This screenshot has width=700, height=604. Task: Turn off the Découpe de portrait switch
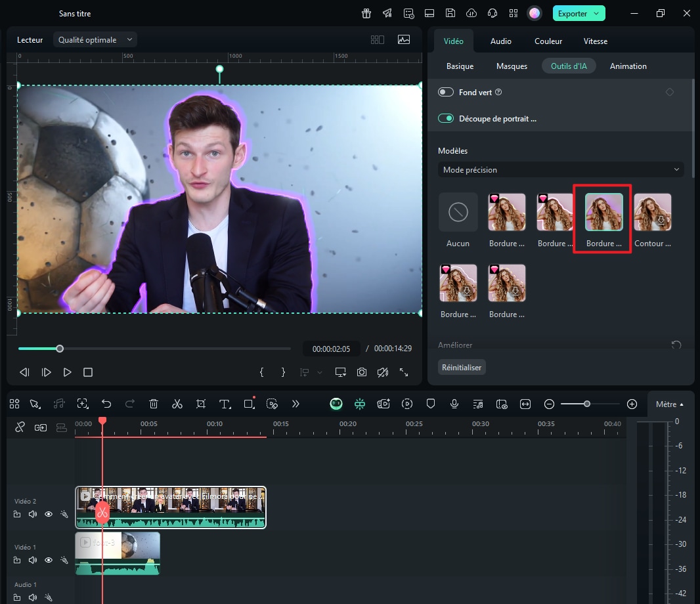tap(445, 118)
